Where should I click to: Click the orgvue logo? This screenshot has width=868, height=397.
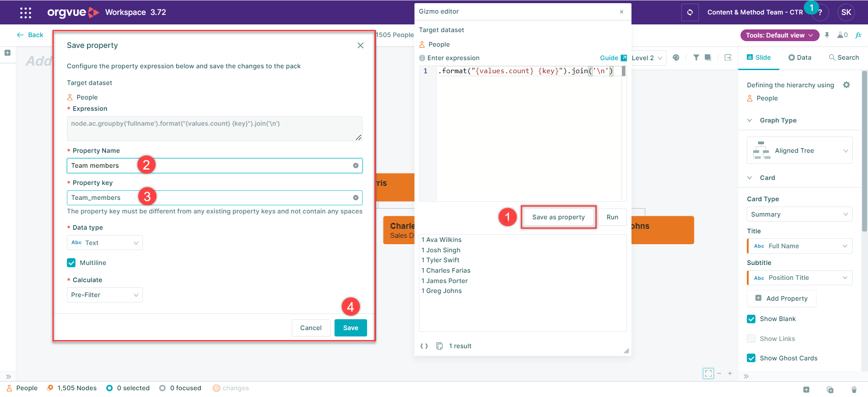click(x=73, y=12)
